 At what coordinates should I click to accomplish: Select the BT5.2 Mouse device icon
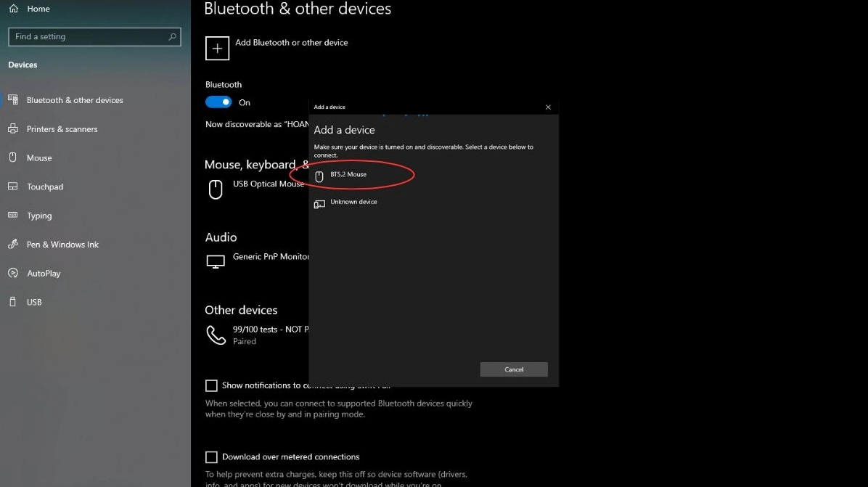(x=319, y=176)
